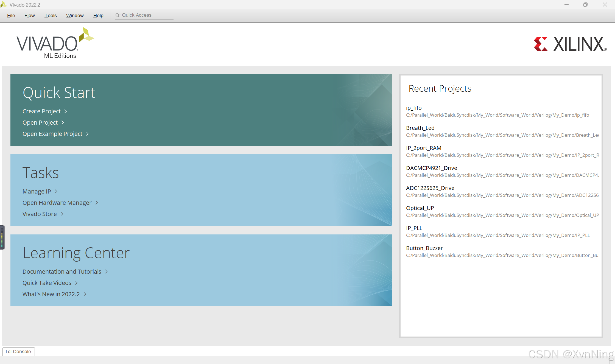Open recent project DACMCP4921_Drive
Image resolution: width=615 pixels, height=364 pixels.
click(431, 168)
